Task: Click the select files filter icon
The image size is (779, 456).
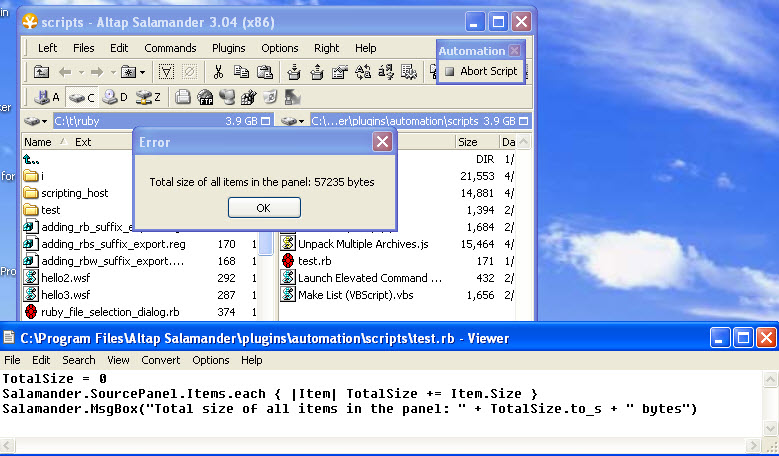Action: click(166, 72)
